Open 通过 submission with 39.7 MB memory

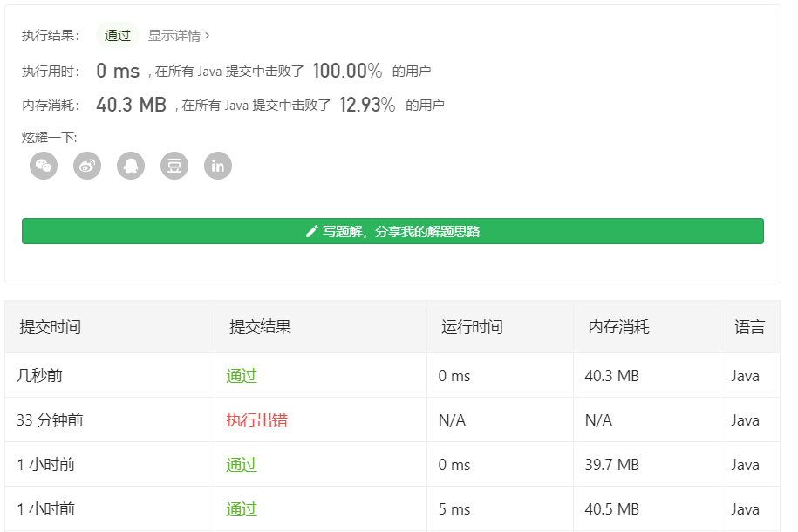[242, 464]
